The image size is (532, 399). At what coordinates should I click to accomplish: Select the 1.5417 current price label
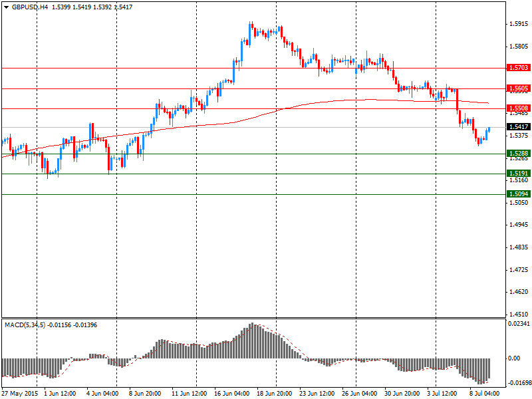click(519, 126)
